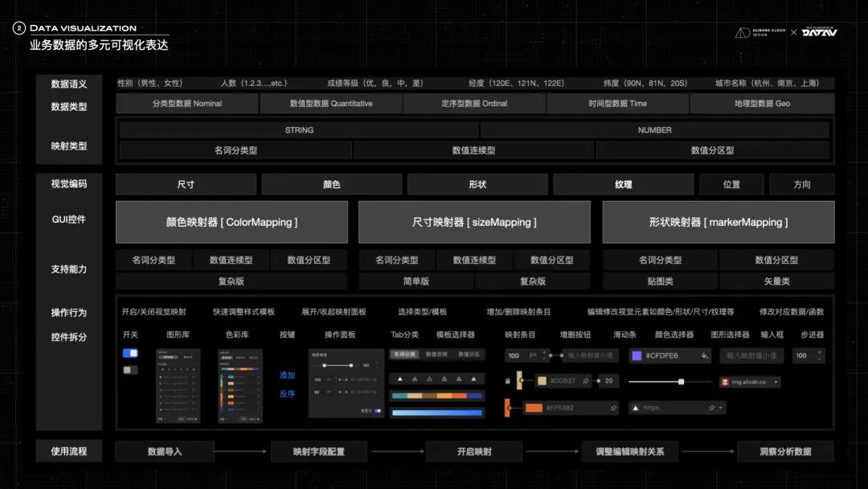Click the trash delete icon in mapping row
Viewport: 868px width, 489px height.
507,381
